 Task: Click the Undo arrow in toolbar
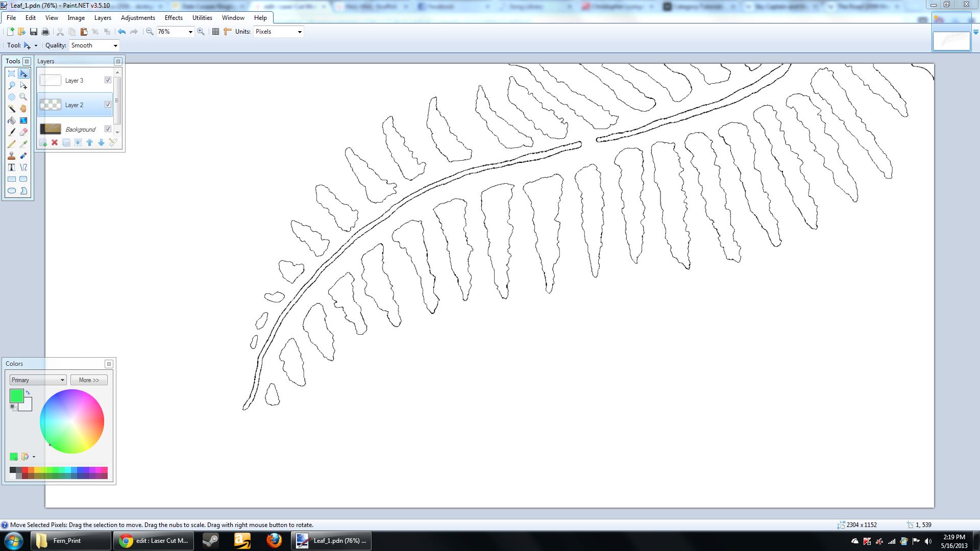pos(121,32)
